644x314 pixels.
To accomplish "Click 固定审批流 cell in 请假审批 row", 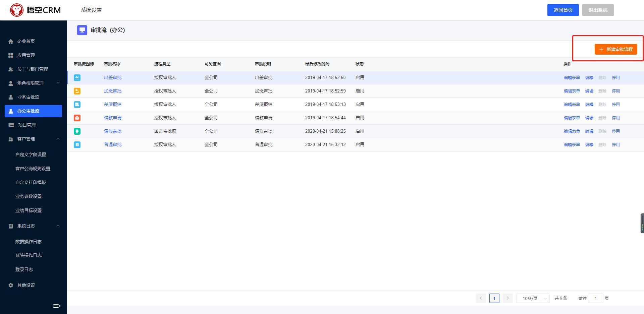I will tap(165, 131).
